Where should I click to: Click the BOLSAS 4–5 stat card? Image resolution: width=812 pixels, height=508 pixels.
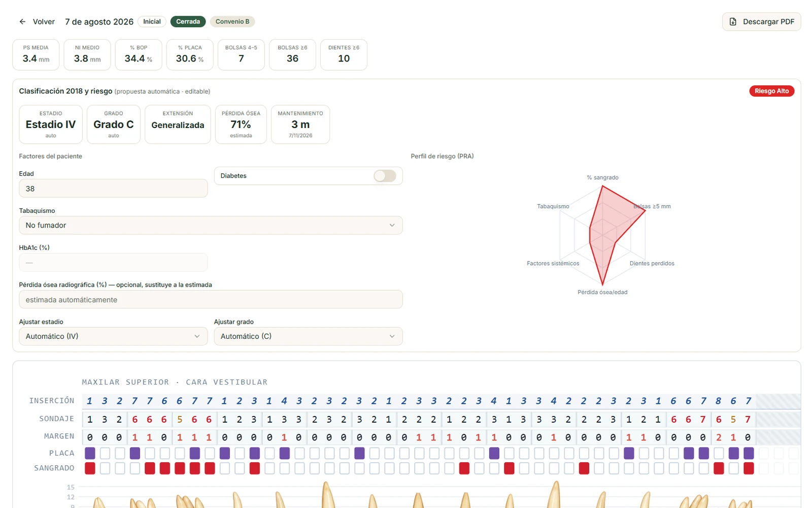pos(241,55)
